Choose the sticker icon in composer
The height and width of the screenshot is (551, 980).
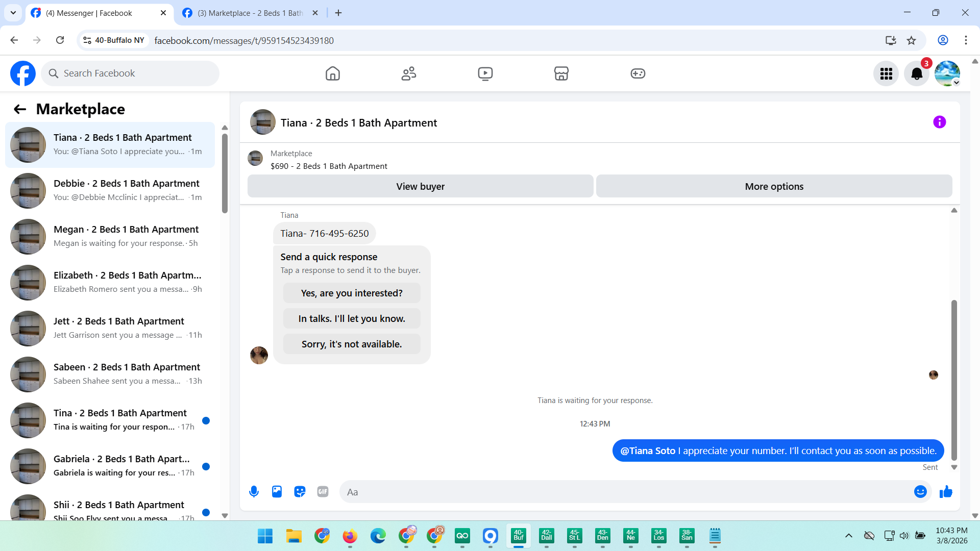coord(300,492)
